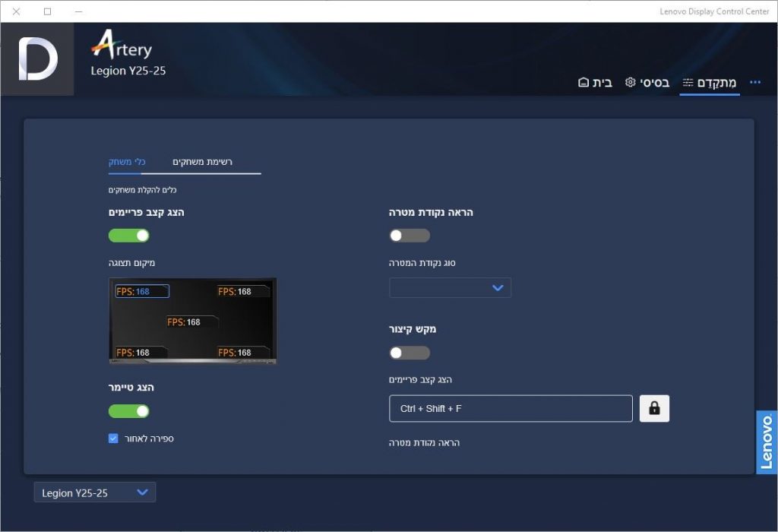Click the home icon next to בית
This screenshot has width=778, height=532.
coord(583,82)
